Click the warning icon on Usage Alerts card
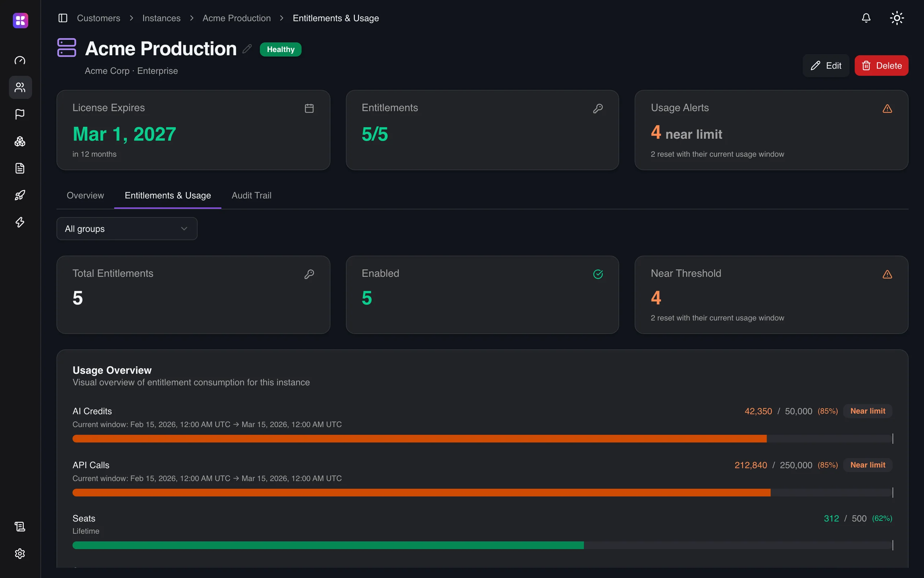Screen dimensions: 924x578 (887, 109)
